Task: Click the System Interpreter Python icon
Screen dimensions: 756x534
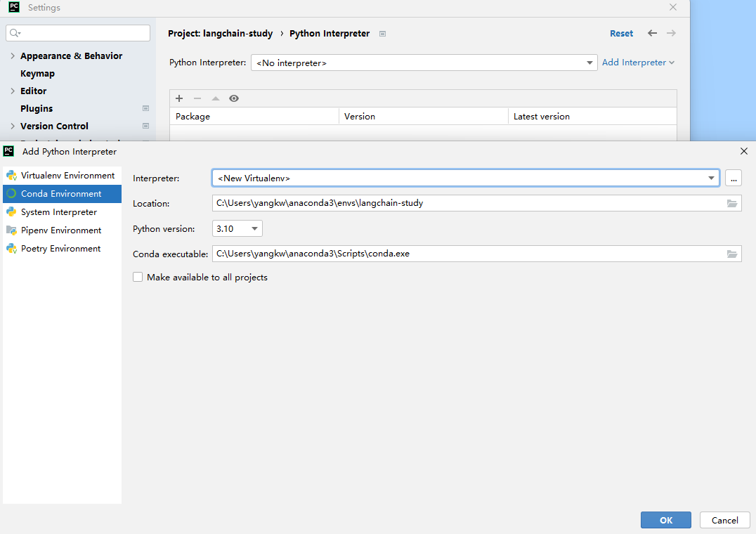Action: point(11,212)
